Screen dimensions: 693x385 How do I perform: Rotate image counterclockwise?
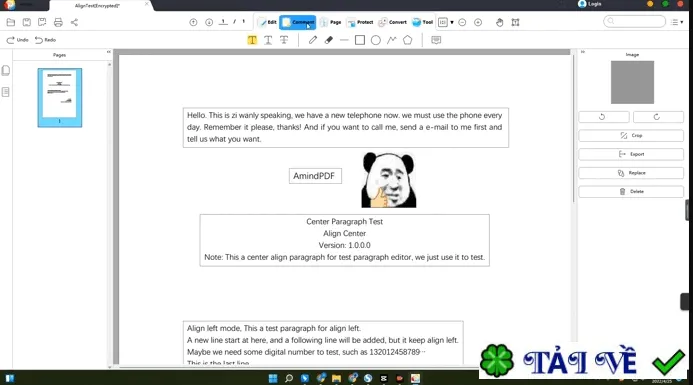604,117
